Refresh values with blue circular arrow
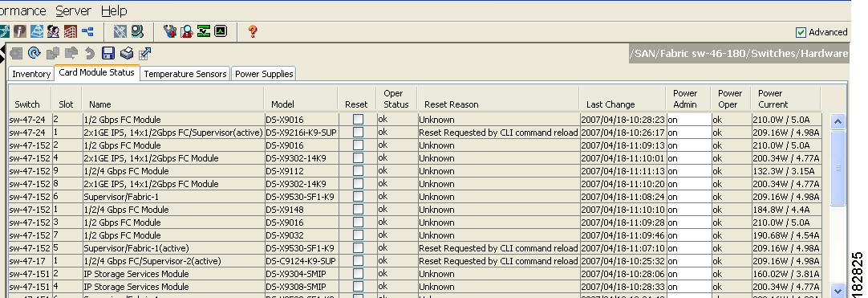868x298 pixels. click(x=34, y=53)
